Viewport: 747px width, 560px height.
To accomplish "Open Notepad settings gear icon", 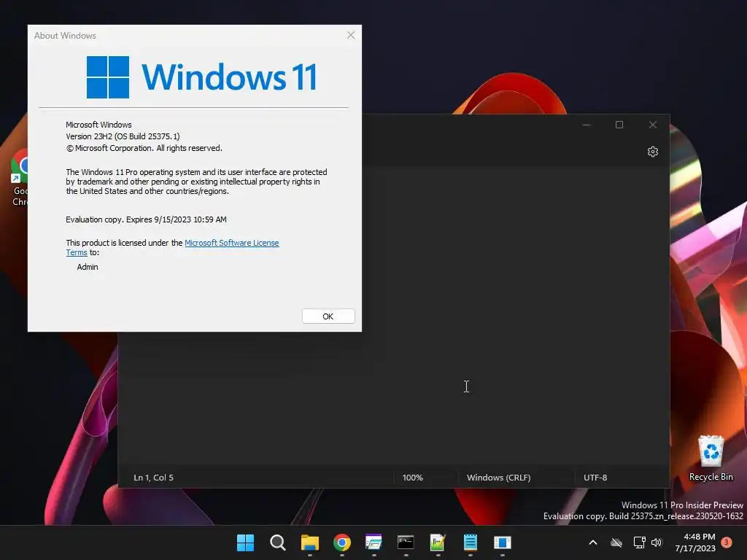I will coord(653,152).
